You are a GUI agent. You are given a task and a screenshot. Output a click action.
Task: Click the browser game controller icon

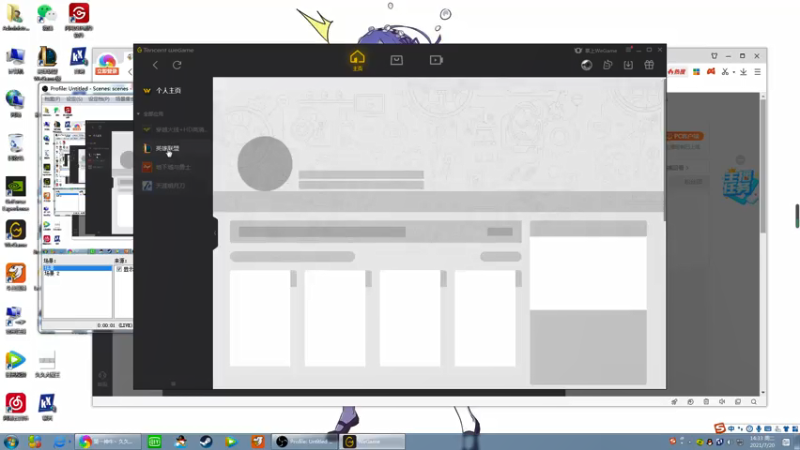[711, 72]
